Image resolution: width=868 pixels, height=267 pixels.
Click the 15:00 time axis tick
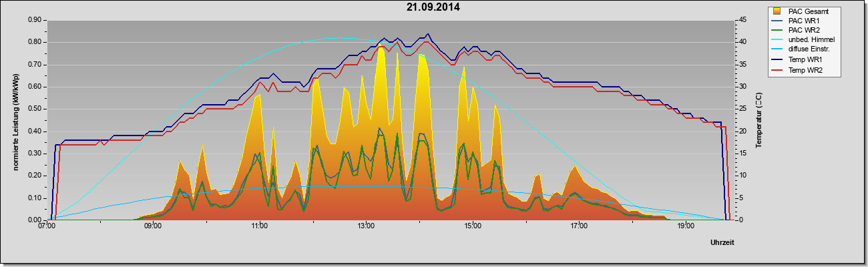(x=472, y=226)
